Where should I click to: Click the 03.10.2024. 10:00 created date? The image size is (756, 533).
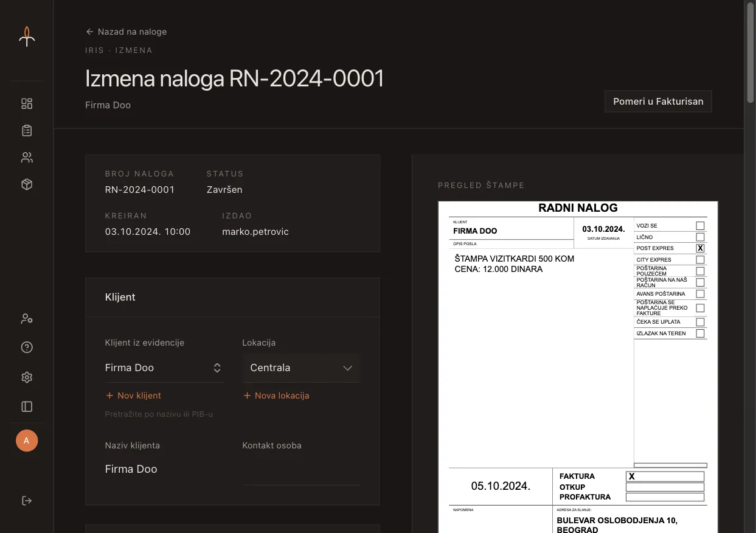tap(148, 232)
